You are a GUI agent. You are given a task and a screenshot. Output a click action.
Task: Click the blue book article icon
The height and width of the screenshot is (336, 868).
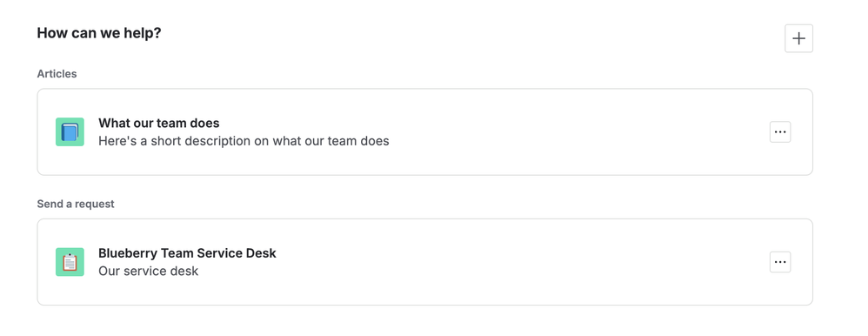pos(70,132)
